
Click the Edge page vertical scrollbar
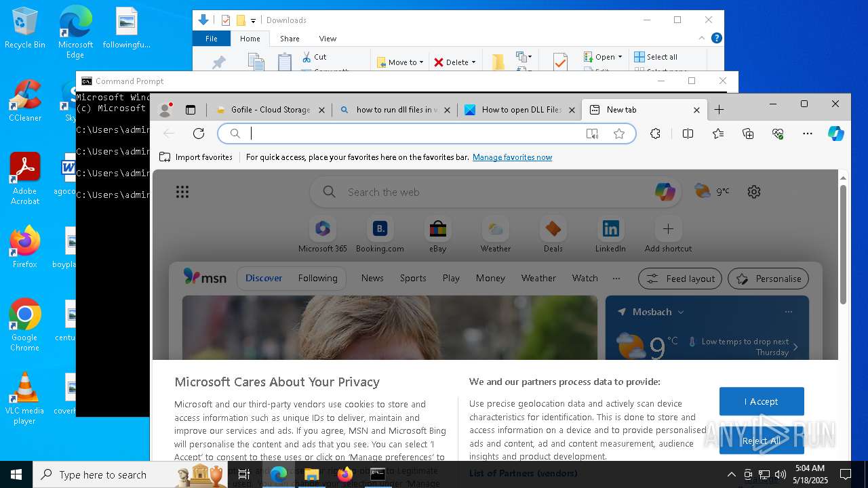pyautogui.click(x=843, y=244)
